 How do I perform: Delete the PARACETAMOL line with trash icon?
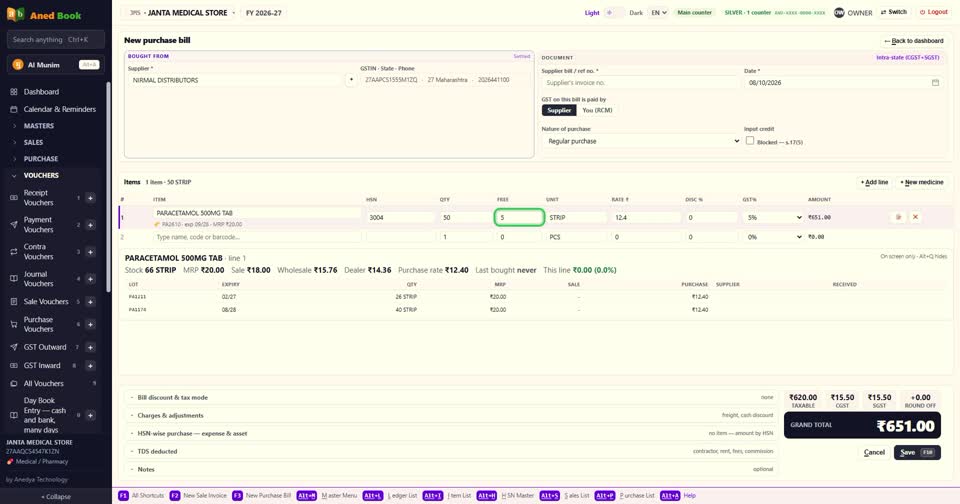pyautogui.click(x=898, y=217)
